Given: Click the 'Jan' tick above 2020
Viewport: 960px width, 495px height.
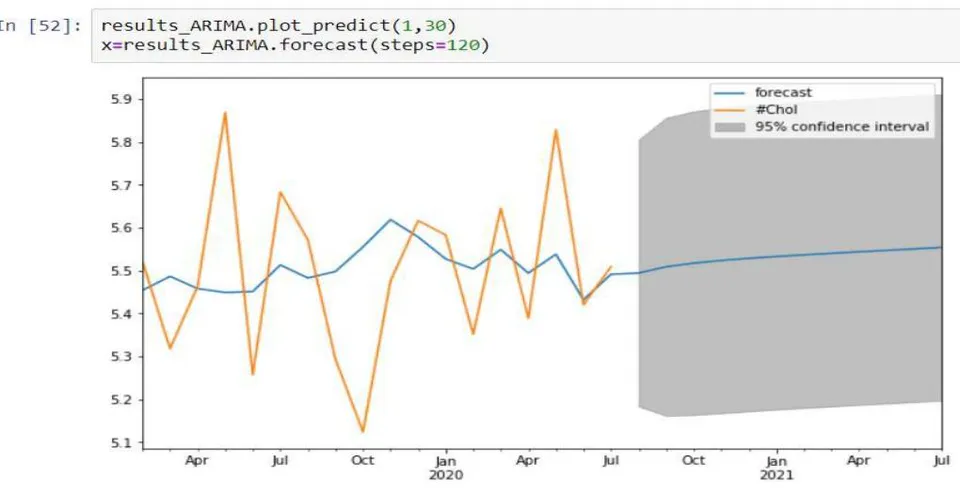Looking at the screenshot, I should (x=446, y=461).
